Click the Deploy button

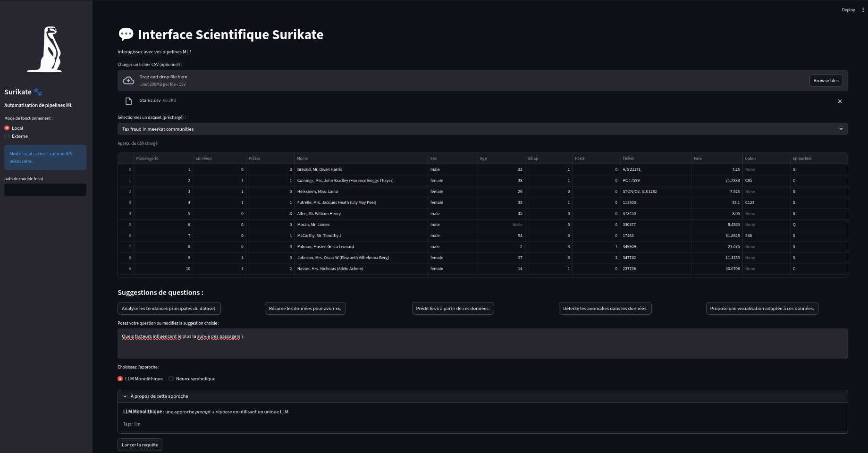pyautogui.click(x=848, y=9)
